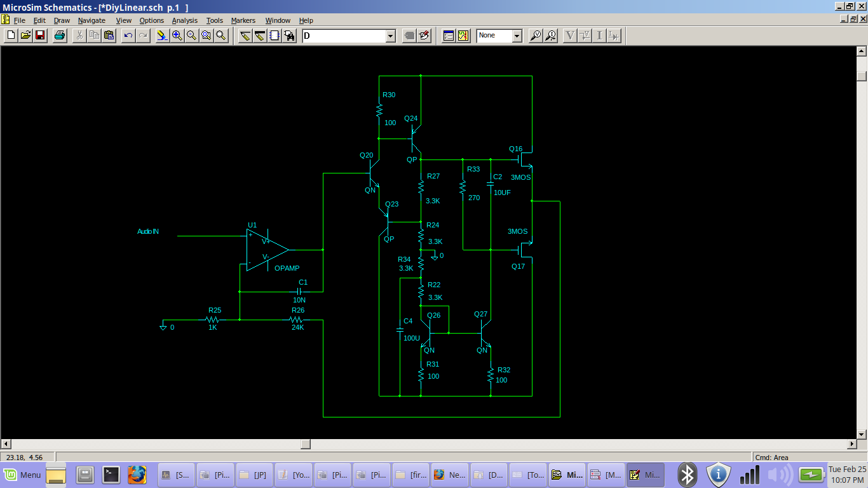The image size is (868, 488).
Task: Toggle Enable Bias Voltage Display V button
Action: 570,36
